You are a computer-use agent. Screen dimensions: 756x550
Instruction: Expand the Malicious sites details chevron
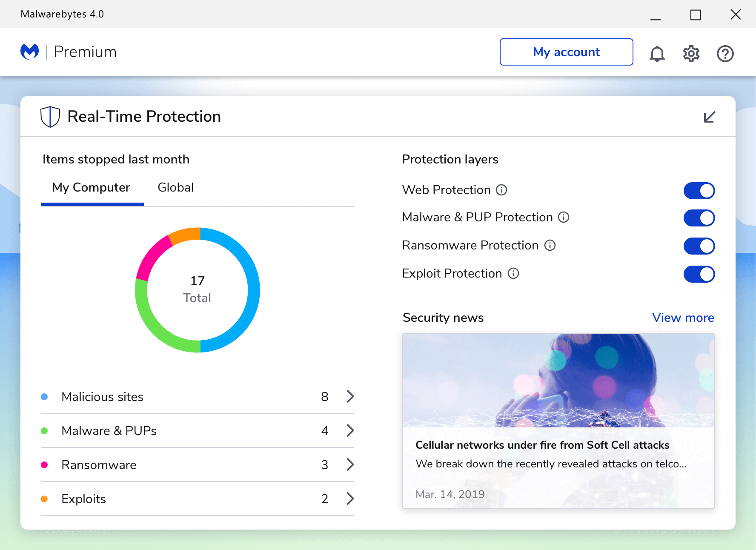coord(350,396)
